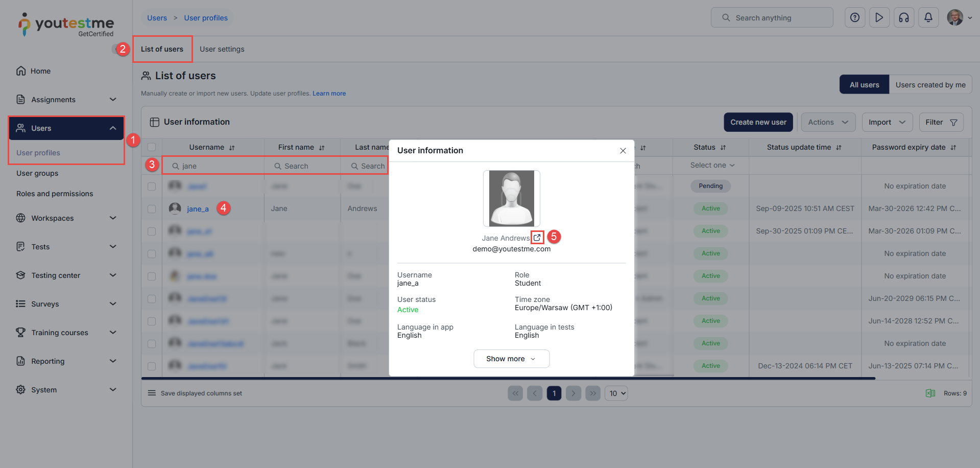Open the notifications bell

click(x=928, y=18)
